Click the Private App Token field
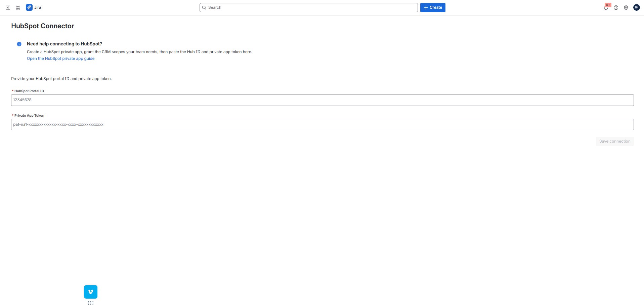644x305 pixels. [x=322, y=124]
